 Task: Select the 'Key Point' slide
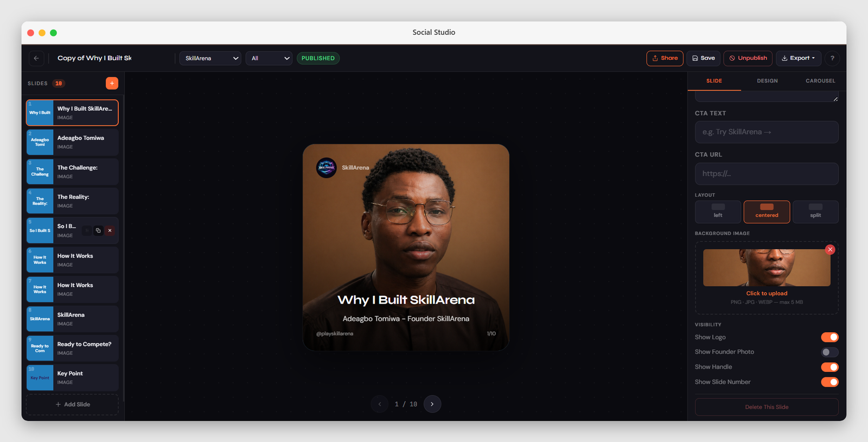click(73, 377)
